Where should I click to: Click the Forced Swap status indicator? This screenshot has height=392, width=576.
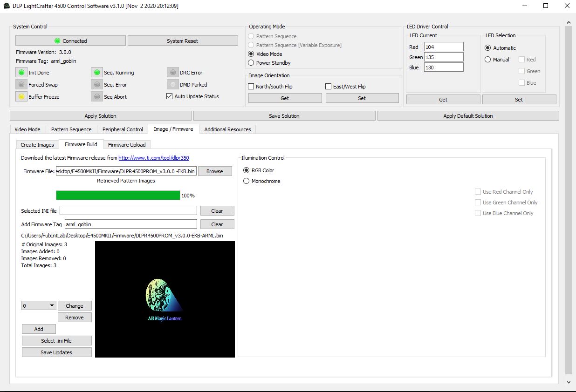(x=21, y=85)
